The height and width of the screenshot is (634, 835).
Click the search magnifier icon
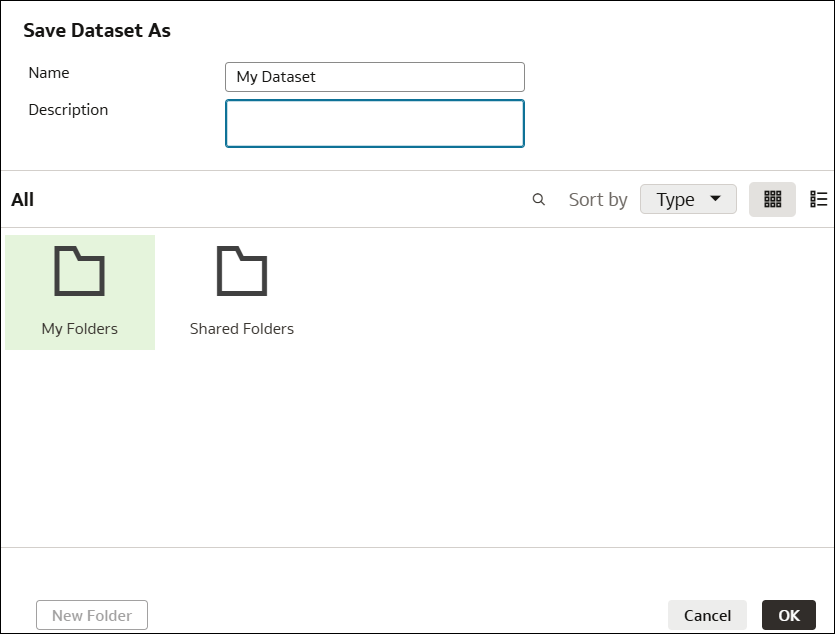[538, 200]
